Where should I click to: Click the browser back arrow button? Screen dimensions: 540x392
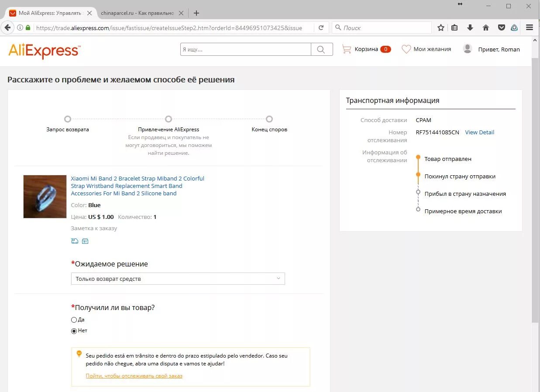coord(7,27)
